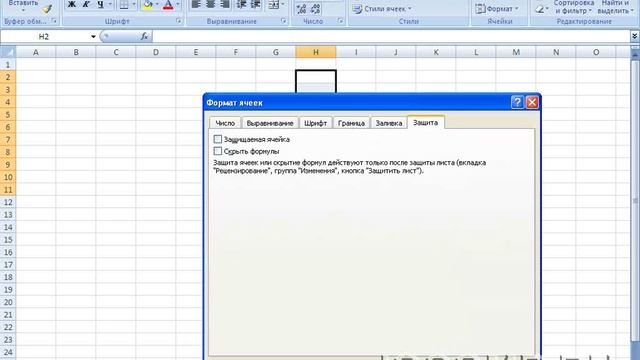Select column A header
Viewport: 640px width, 360px height.
36,52
